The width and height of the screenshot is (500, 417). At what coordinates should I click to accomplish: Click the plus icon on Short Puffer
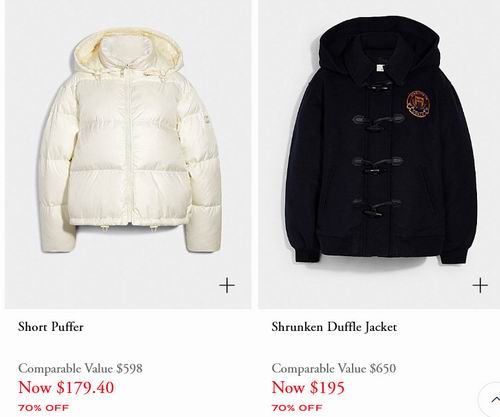[227, 285]
